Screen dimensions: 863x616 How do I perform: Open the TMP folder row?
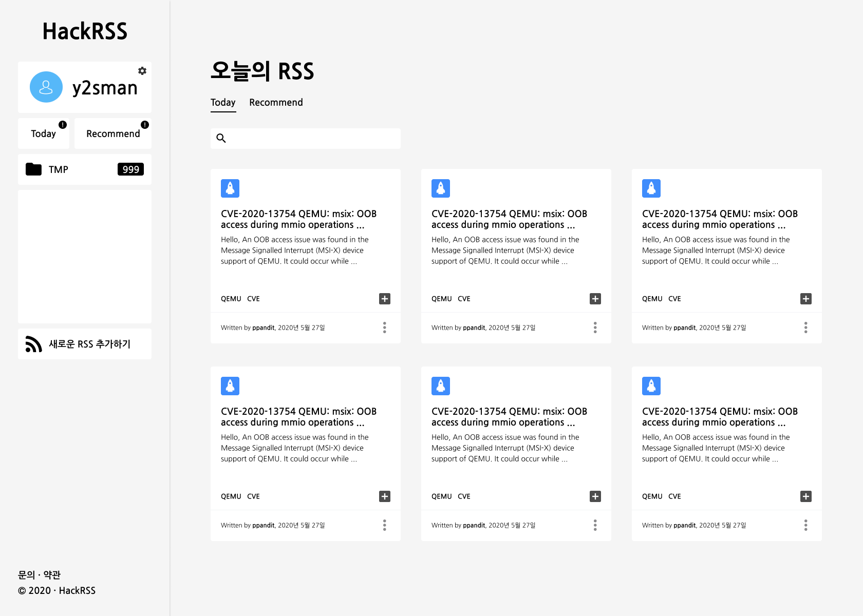click(x=85, y=169)
